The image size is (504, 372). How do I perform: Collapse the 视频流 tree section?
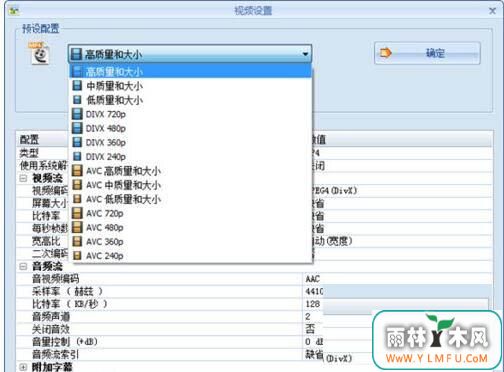[23, 178]
